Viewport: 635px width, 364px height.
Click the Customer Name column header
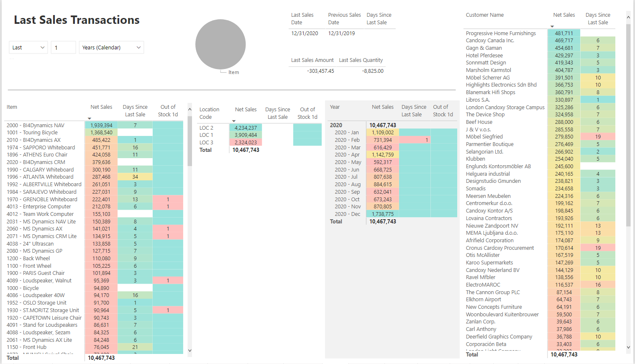[485, 15]
